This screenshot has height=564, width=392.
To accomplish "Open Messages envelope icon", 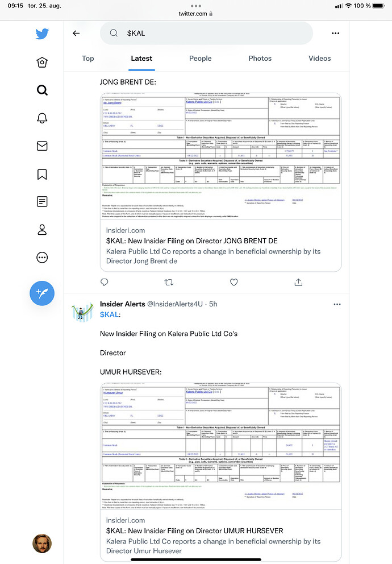I will click(x=42, y=146).
